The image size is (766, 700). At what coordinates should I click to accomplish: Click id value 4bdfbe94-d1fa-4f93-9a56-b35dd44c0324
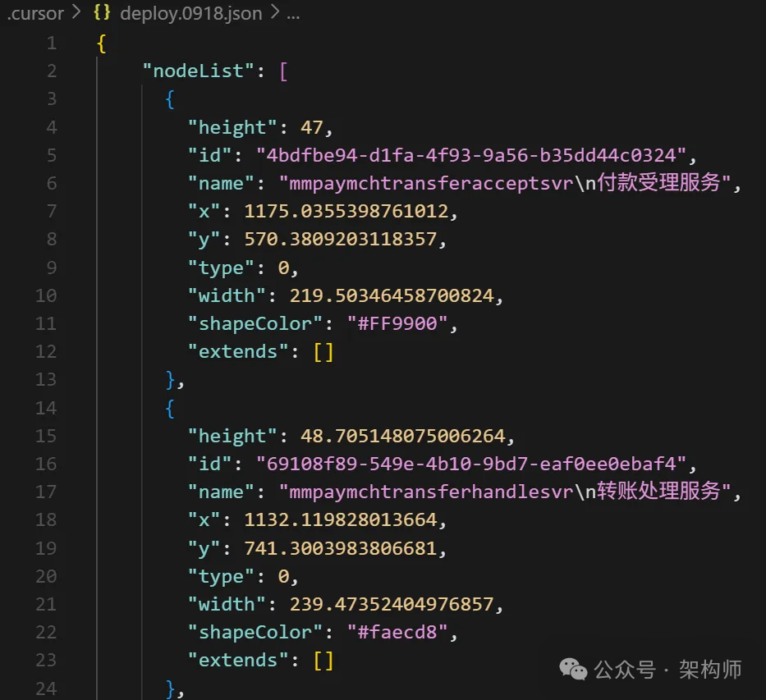(471, 156)
